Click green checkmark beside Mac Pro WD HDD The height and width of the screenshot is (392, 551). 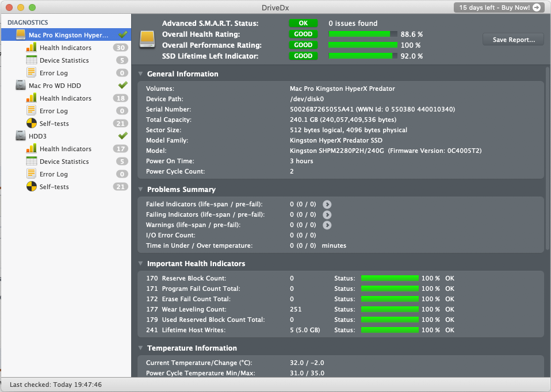123,85
